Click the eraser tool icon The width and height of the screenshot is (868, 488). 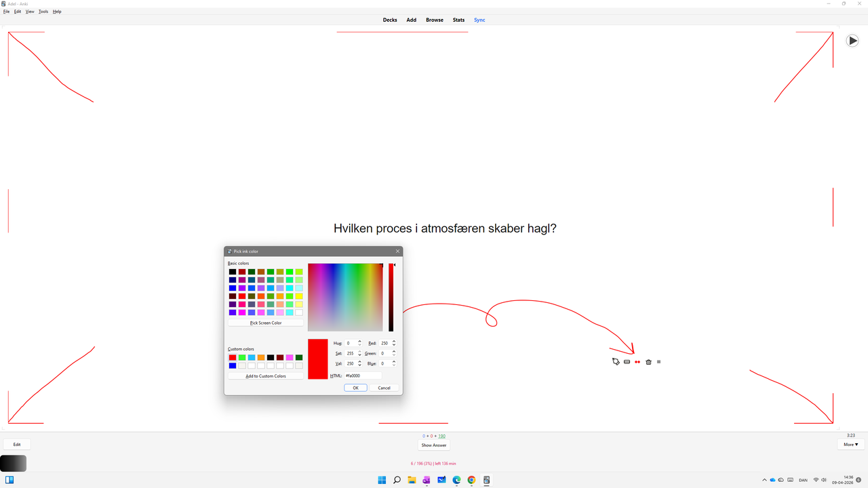(x=627, y=362)
